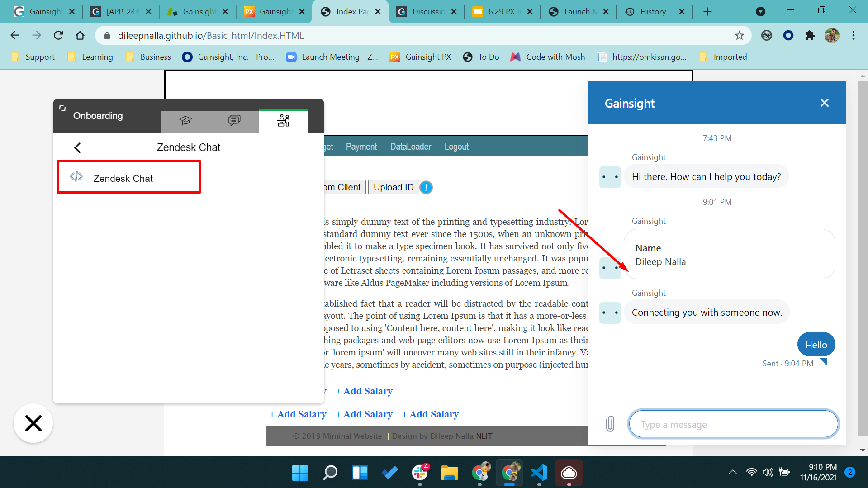Viewport: 868px width, 488px height.
Task: Go back using the Zendesk Chat arrow
Action: click(x=77, y=147)
